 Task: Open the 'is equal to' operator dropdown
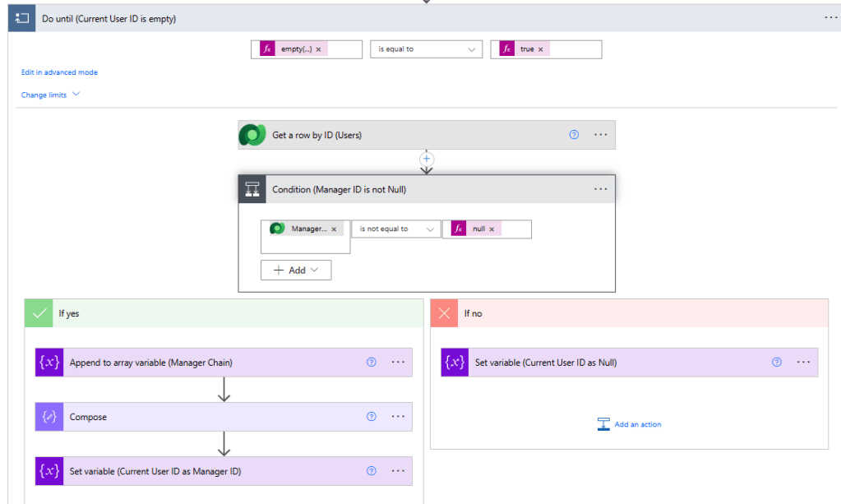(x=426, y=49)
